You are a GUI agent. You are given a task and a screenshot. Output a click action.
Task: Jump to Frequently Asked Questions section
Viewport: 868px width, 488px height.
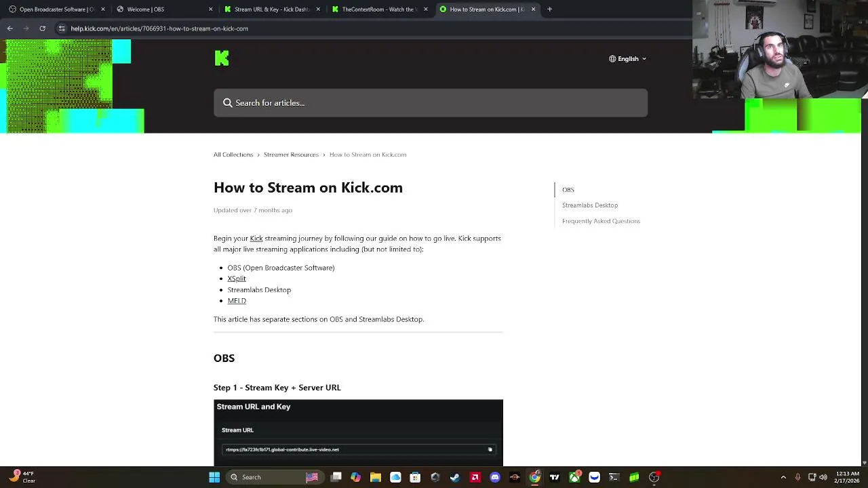[601, 221]
